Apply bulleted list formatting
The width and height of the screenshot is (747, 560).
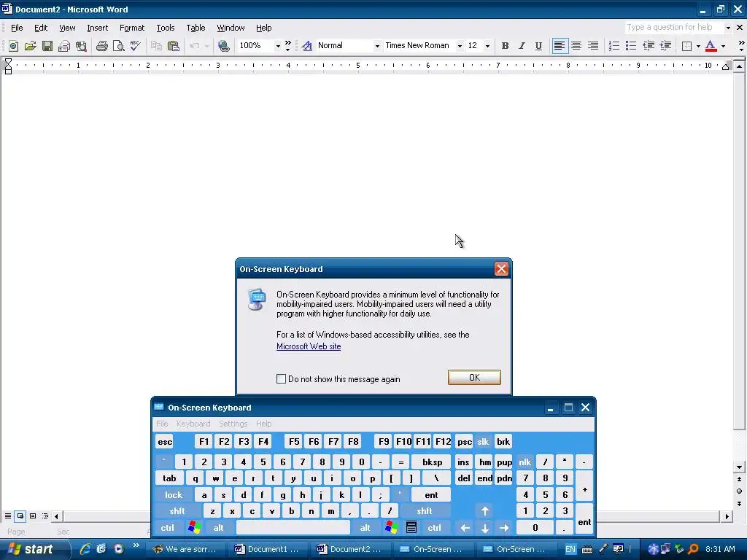point(631,46)
